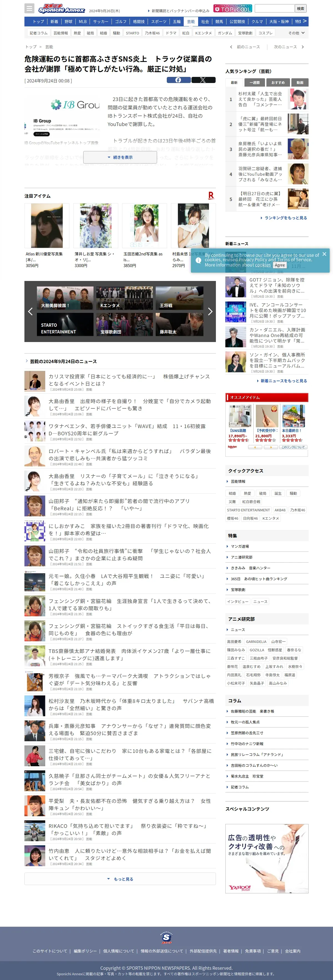Open カリスマ投資家 news headline
333x980 pixels.
(129, 380)
